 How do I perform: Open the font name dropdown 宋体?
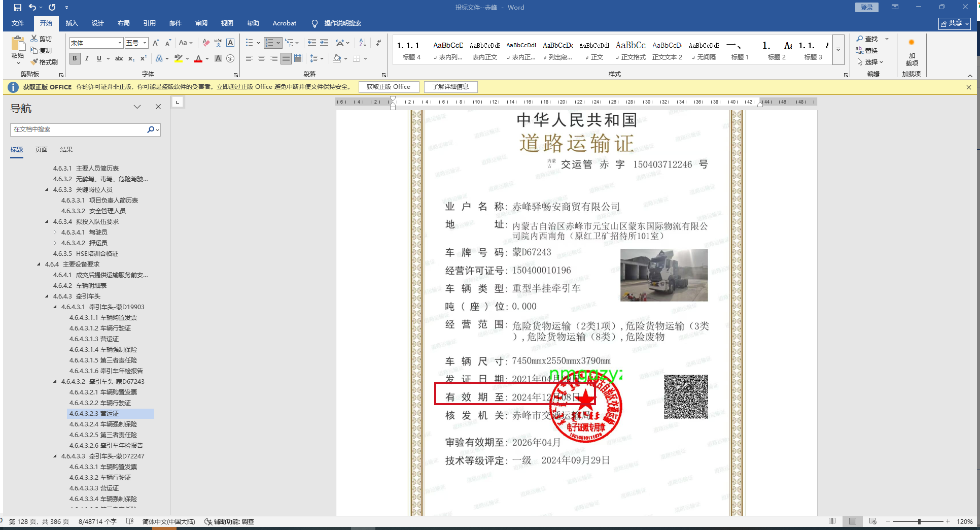click(120, 43)
